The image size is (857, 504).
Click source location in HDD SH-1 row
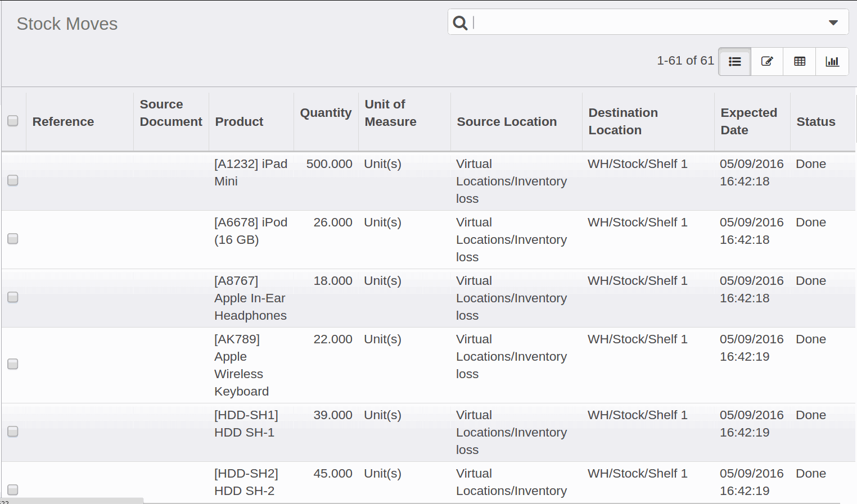(511, 433)
